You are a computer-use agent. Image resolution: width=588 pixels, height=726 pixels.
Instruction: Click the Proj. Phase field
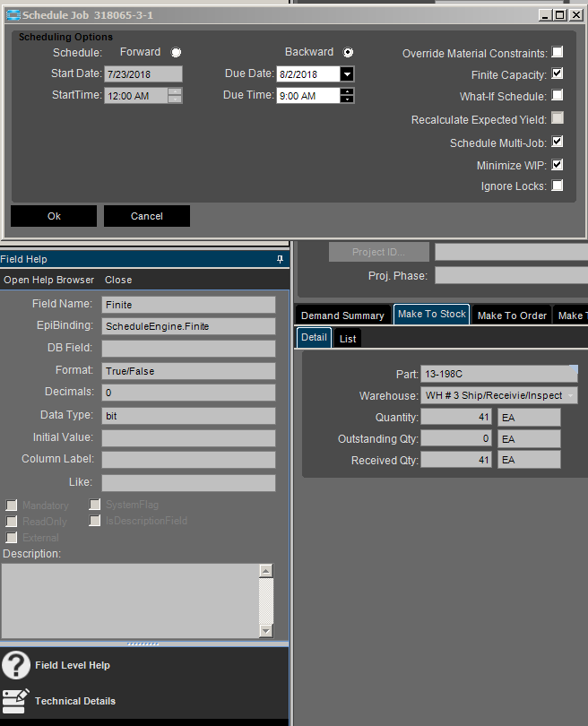[512, 275]
